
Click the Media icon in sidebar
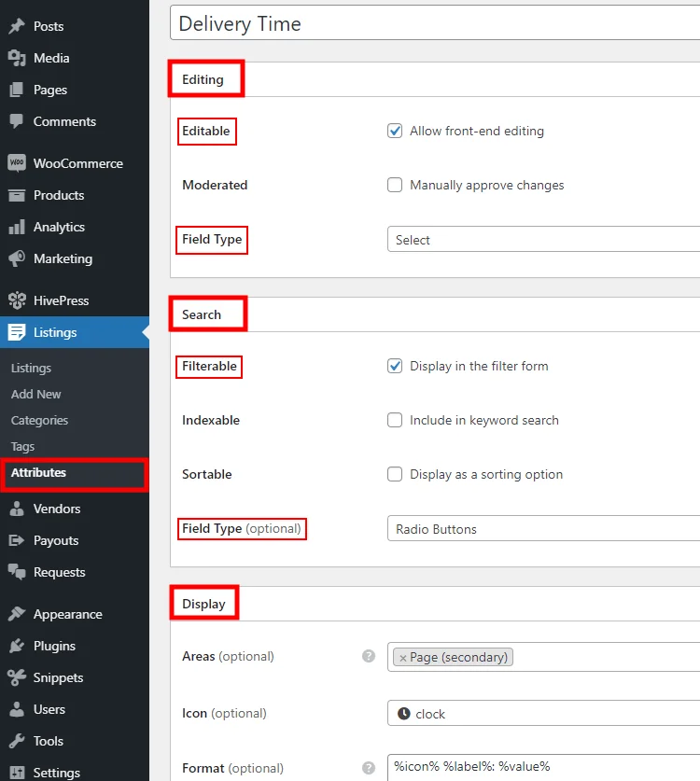(17, 58)
